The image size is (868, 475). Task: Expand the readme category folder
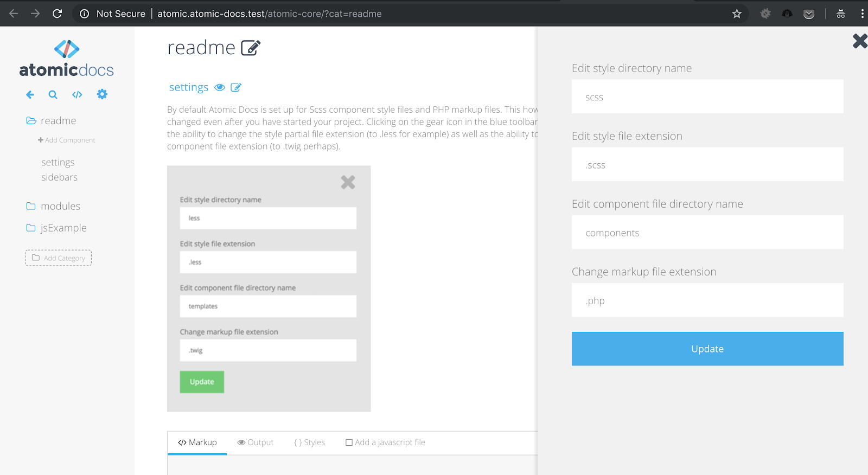(x=52, y=121)
